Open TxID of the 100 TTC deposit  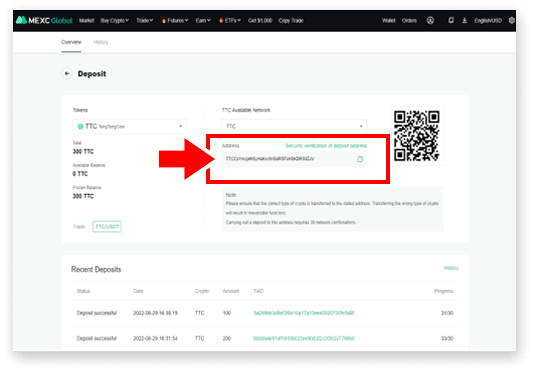tap(304, 313)
